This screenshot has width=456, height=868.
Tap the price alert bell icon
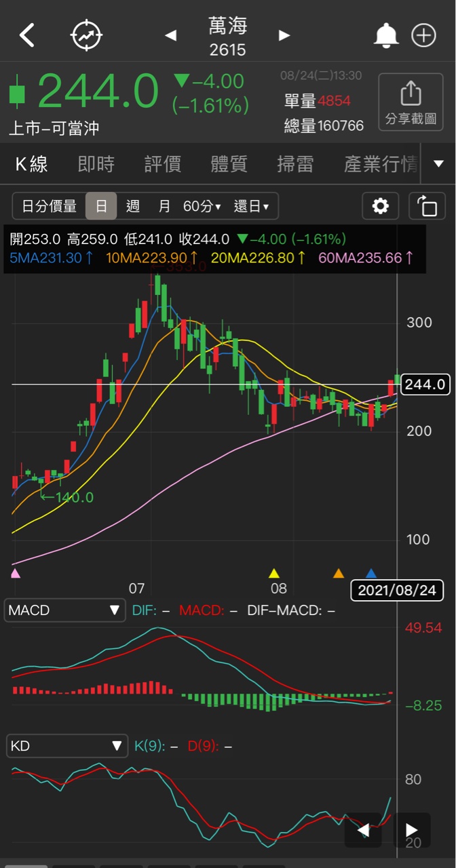coord(386,35)
